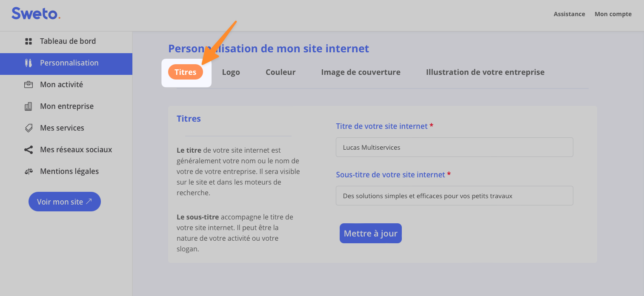
Task: Go to the Image de couverture tab
Action: [x=361, y=72]
